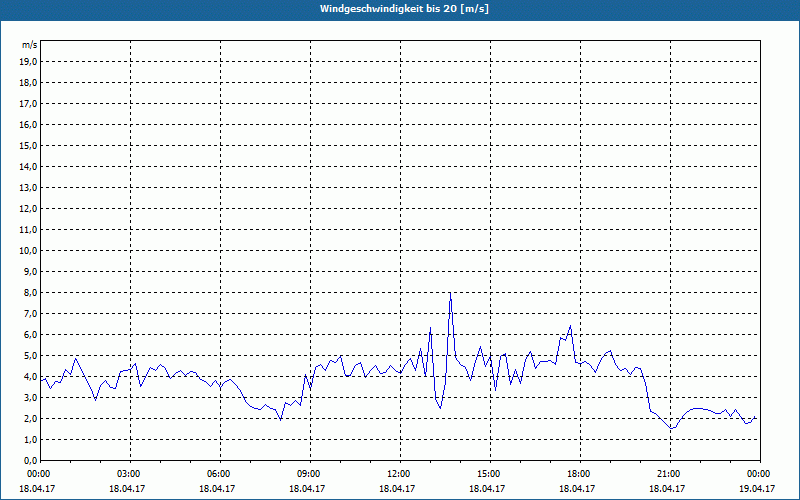Click the chart title "Windgeschwindigkeit bis 20 [m/s]"
Image resolution: width=800 pixels, height=500 pixels.
click(404, 9)
